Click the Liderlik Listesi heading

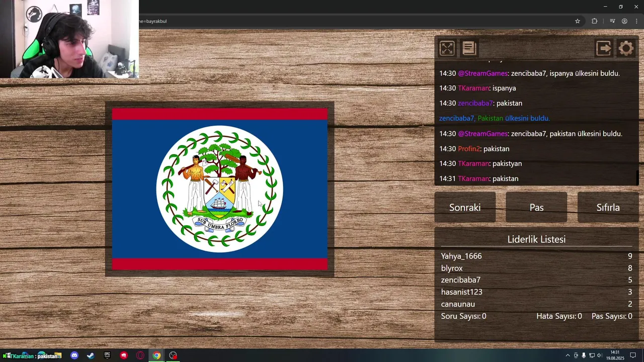pyautogui.click(x=536, y=239)
